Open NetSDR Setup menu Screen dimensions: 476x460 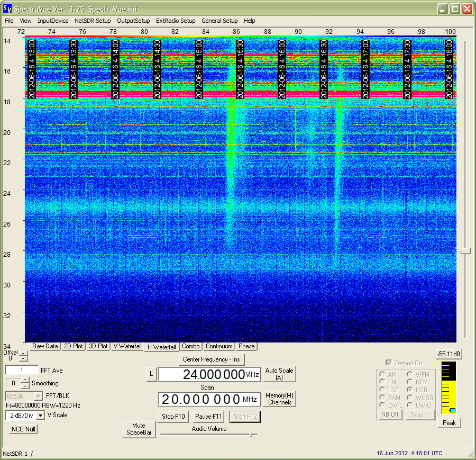(x=93, y=21)
